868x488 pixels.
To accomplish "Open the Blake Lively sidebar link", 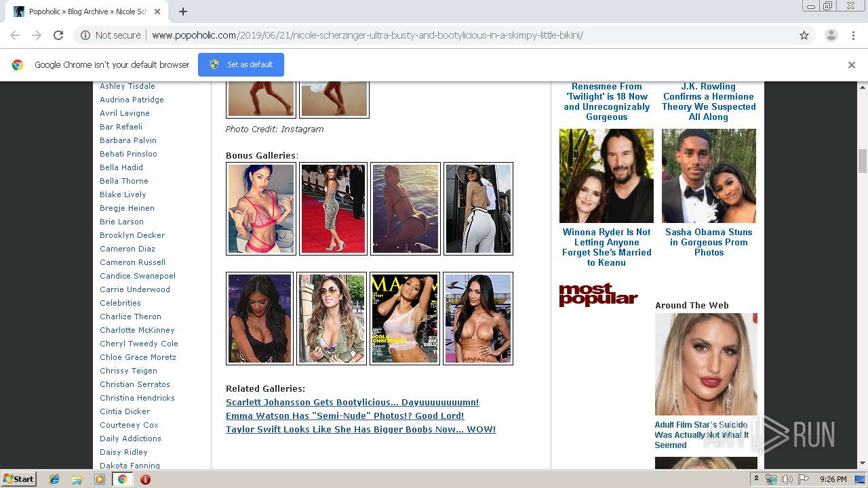I will 123,195.
